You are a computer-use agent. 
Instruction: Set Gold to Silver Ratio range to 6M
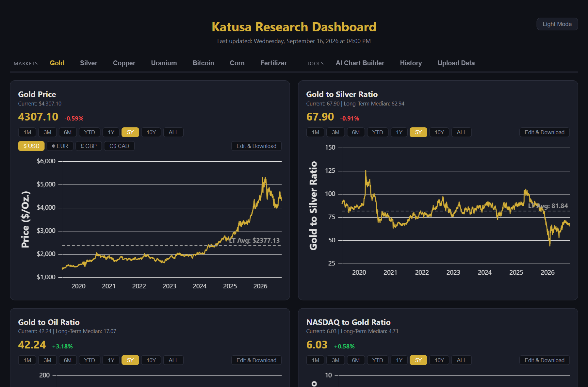coord(356,132)
